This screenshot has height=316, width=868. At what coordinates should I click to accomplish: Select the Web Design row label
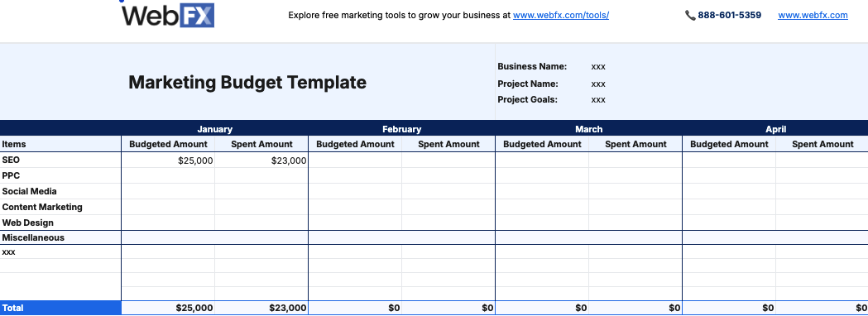click(27, 223)
